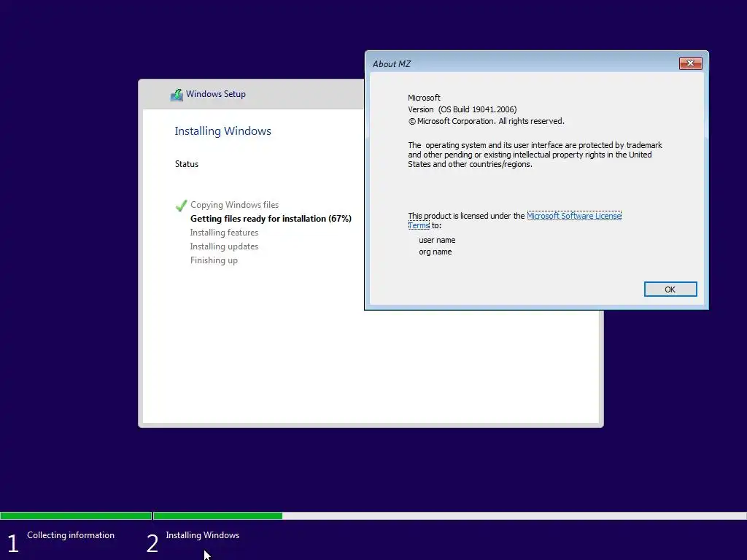747x560 pixels.
Task: Click the 'About MZ' title bar text
Action: point(391,64)
